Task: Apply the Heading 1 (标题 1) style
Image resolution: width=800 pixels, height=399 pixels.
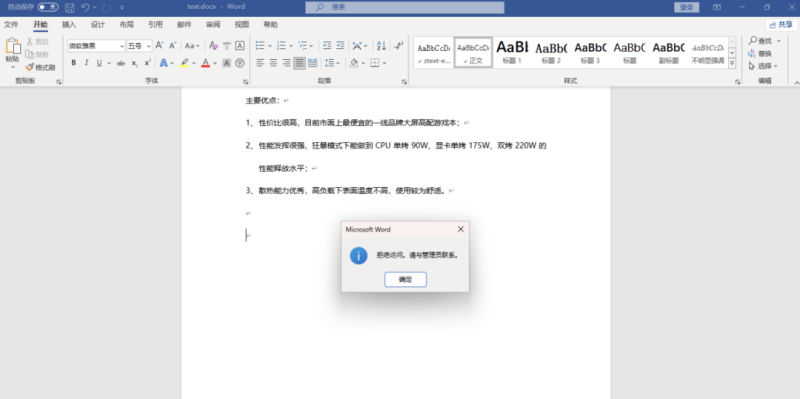Action: (512, 52)
